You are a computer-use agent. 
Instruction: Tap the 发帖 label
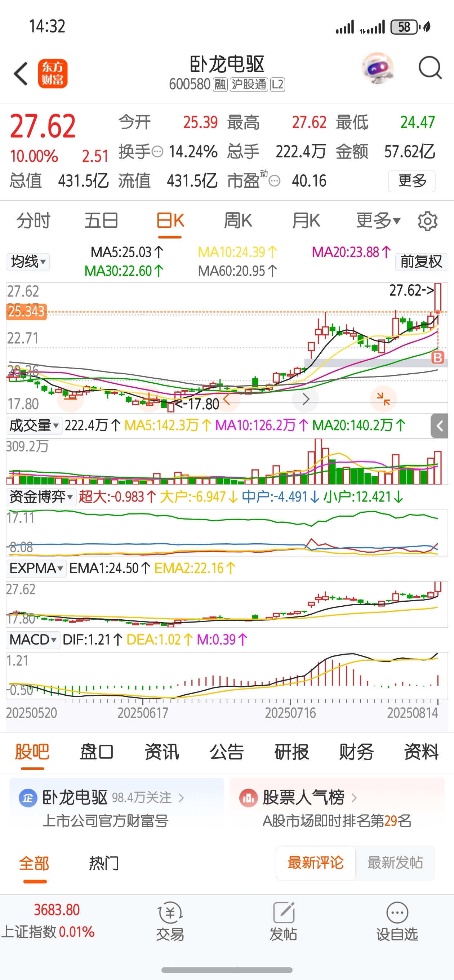pyautogui.click(x=284, y=934)
